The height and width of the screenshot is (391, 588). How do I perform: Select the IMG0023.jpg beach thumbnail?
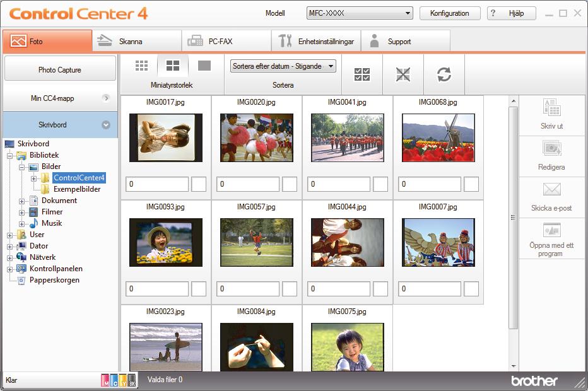coord(165,347)
